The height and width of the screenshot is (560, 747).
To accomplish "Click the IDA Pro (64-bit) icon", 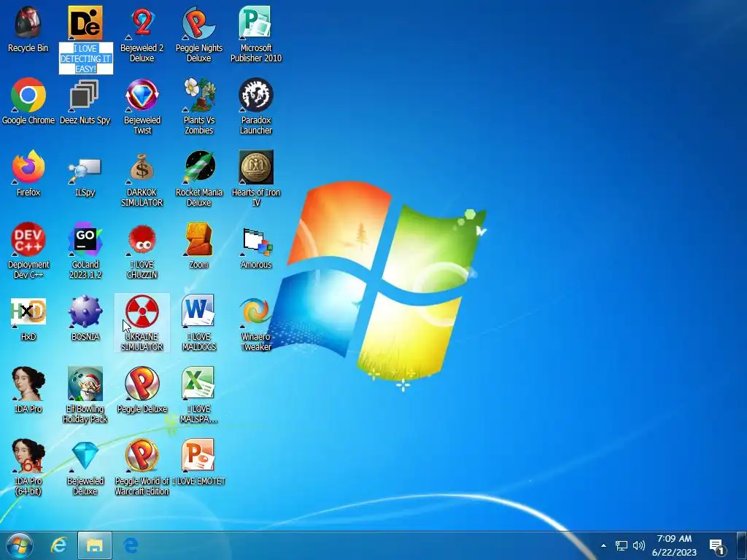I will pos(28,456).
